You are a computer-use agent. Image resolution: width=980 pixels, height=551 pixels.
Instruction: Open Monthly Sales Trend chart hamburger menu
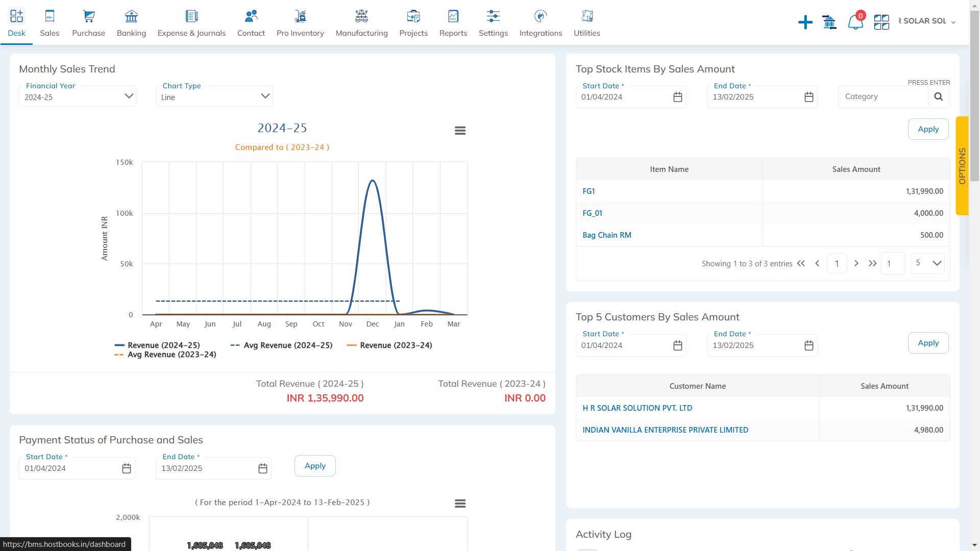click(x=460, y=131)
